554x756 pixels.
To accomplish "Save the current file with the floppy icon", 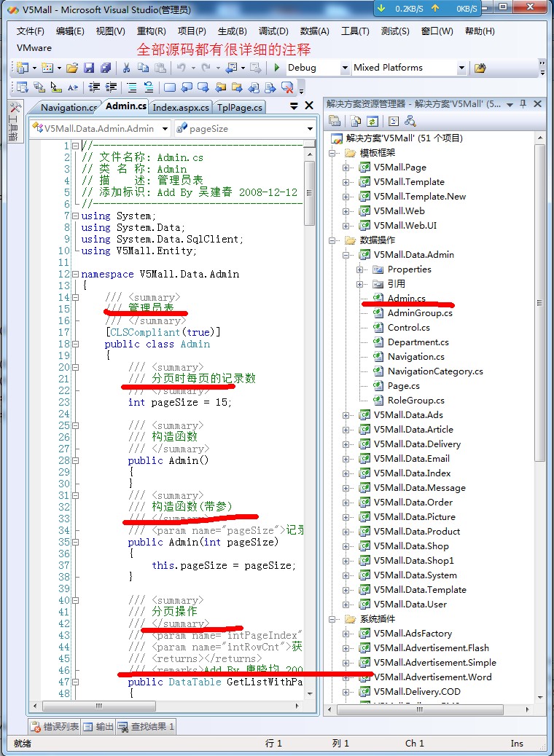I will coord(89,68).
